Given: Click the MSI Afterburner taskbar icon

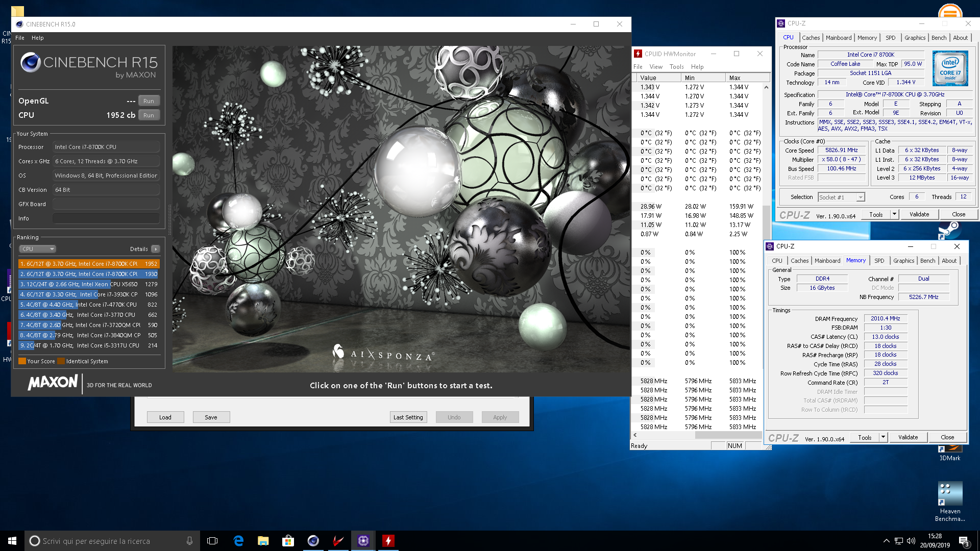Looking at the screenshot, I should coord(338,541).
